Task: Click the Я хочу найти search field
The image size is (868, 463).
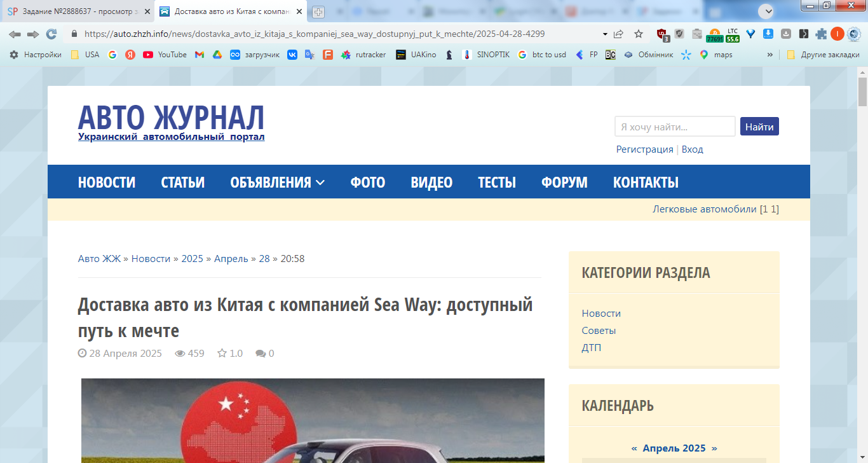Action: coord(675,127)
